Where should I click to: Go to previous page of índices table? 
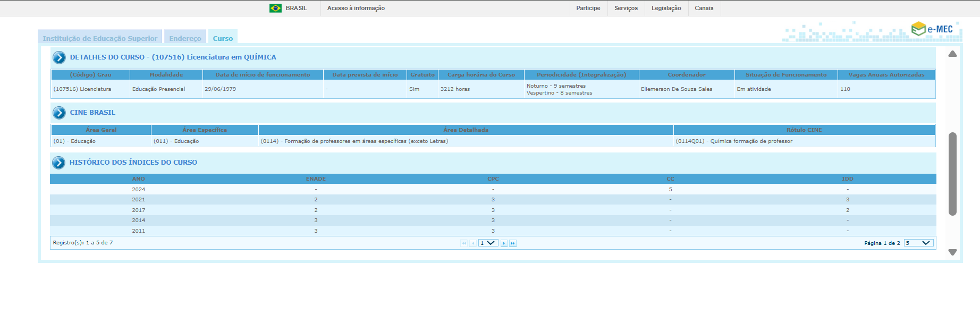(x=473, y=243)
